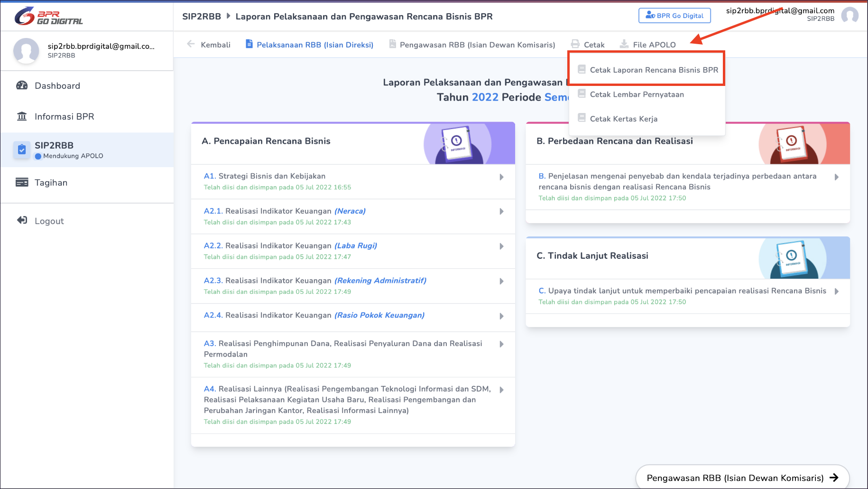Click the Pelaksanaan RBB document icon

(249, 44)
